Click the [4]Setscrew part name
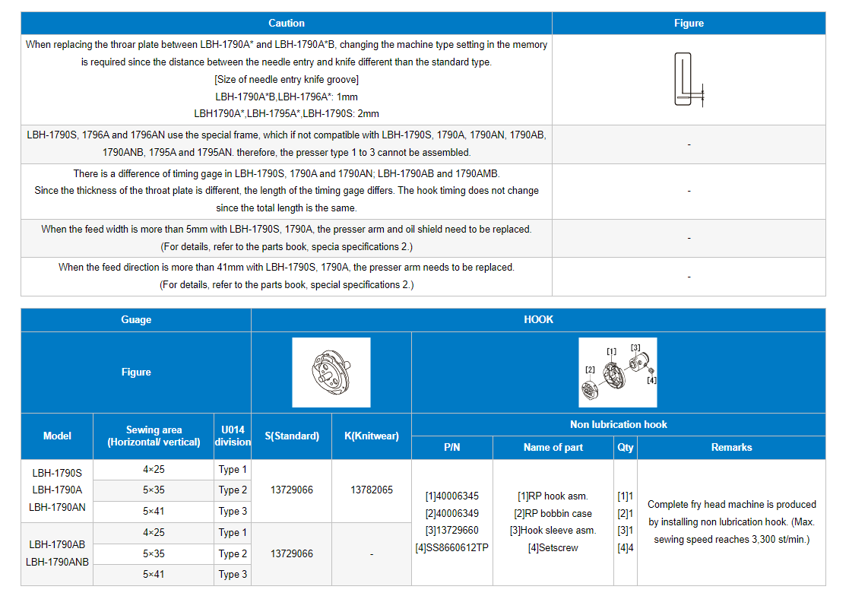The width and height of the screenshot is (868, 596). point(553,548)
